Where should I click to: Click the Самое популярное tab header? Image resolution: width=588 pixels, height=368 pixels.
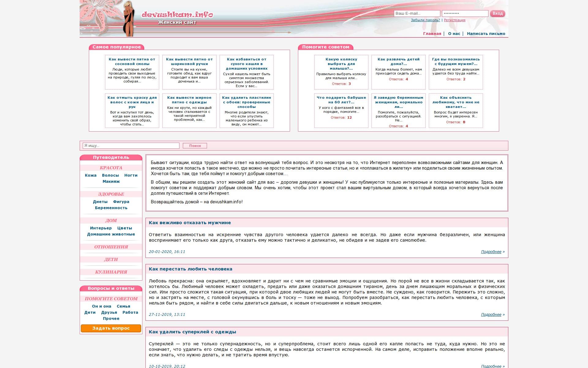(x=116, y=47)
